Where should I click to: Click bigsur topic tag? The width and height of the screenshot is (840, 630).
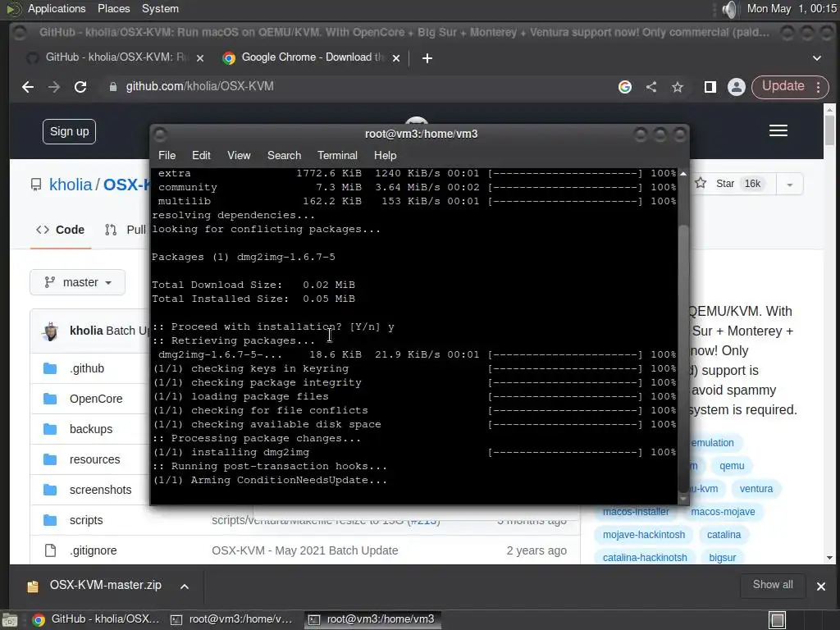722,558
